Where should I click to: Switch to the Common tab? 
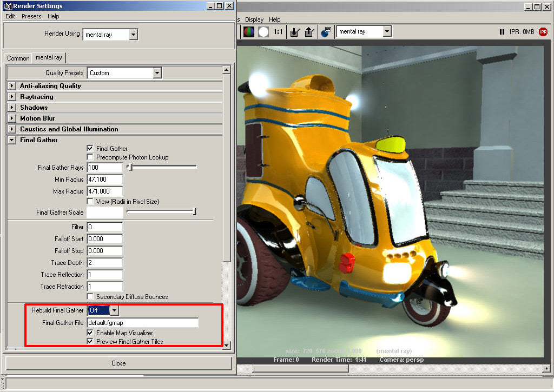pos(18,58)
